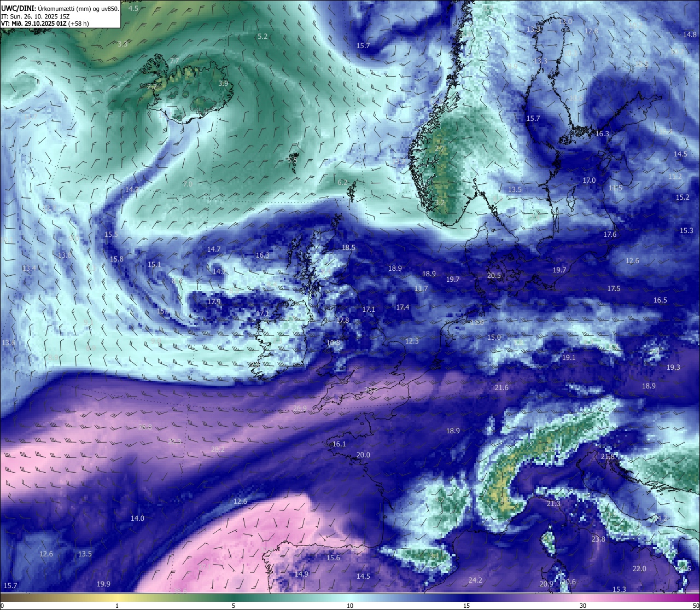This screenshot has width=700, height=610.
Task: Click the '18.5' map value
Action: pos(348,247)
